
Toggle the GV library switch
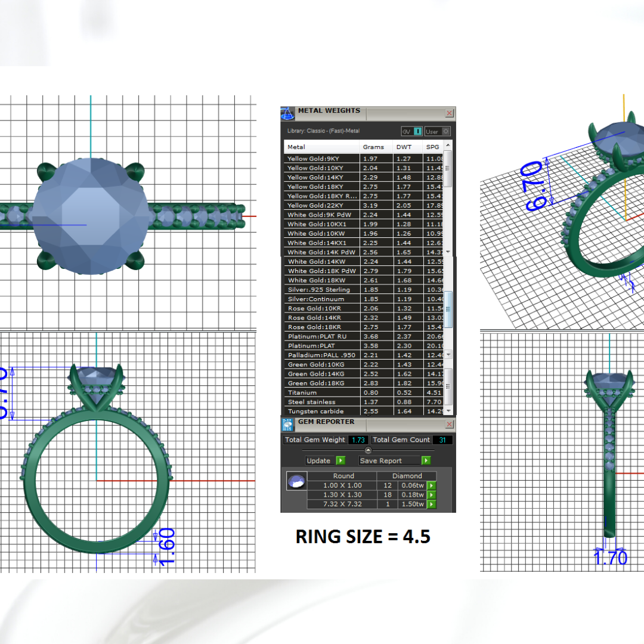click(411, 132)
